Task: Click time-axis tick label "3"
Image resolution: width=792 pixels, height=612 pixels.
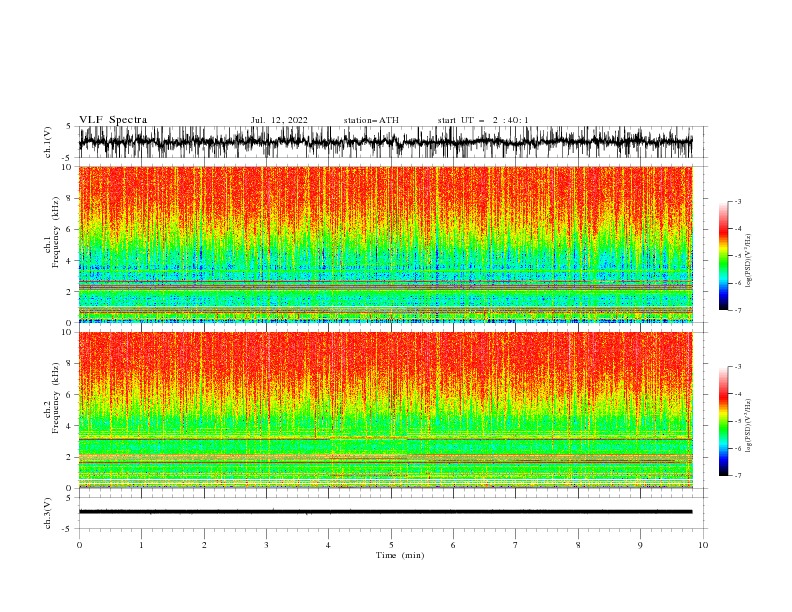Action: click(266, 545)
